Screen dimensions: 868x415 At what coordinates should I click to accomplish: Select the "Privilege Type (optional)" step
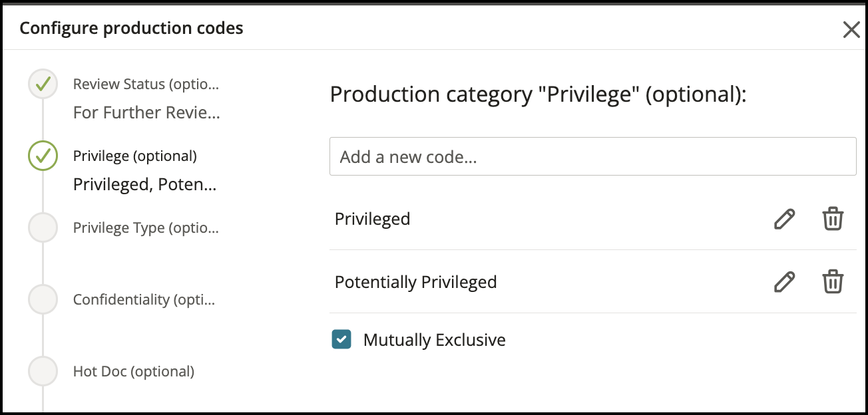(x=146, y=227)
